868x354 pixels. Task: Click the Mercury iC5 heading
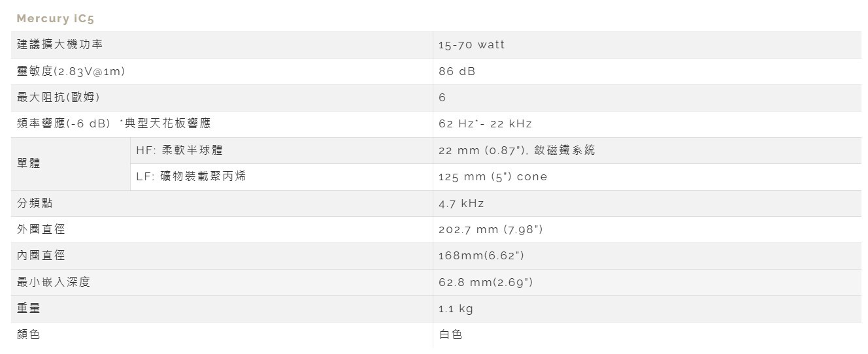pos(56,18)
